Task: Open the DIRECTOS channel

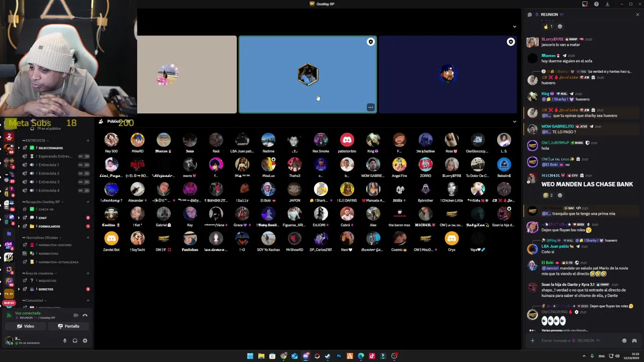Action: tap(55, 289)
